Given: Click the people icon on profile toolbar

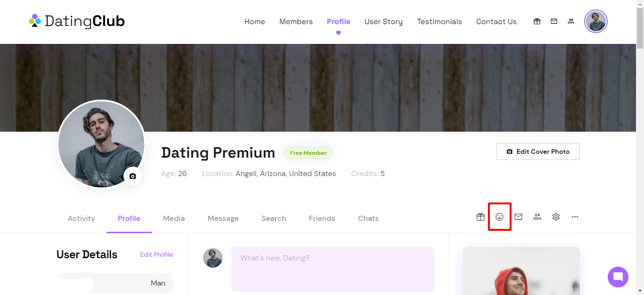Looking at the screenshot, I should click(x=537, y=217).
